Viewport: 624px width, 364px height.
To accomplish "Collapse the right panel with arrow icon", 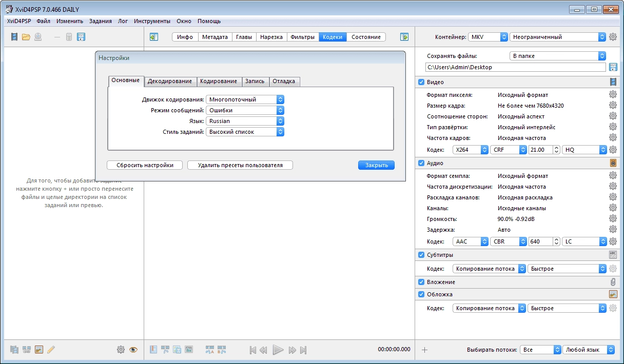I will 404,37.
